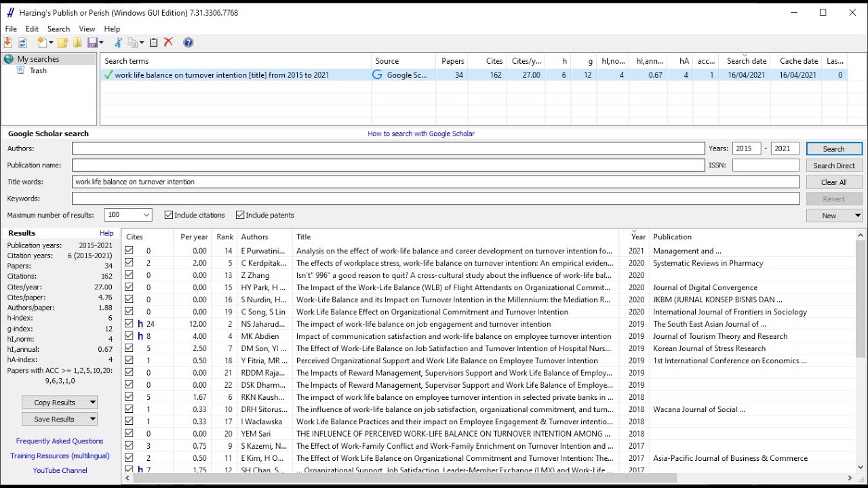868x488 pixels.
Task: Open the Edit menu
Action: click(32, 29)
